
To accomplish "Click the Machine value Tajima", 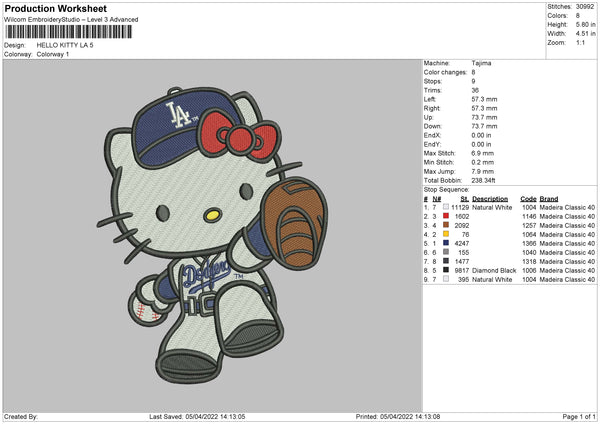I will coord(481,63).
